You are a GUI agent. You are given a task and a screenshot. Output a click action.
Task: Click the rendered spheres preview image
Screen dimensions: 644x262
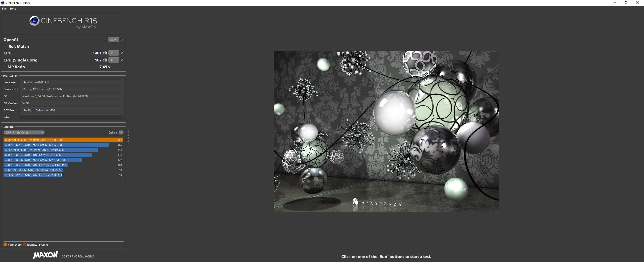click(386, 131)
